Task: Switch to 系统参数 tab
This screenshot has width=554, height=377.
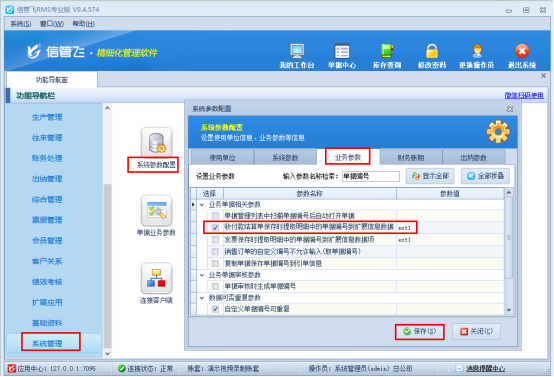Action: (x=285, y=158)
